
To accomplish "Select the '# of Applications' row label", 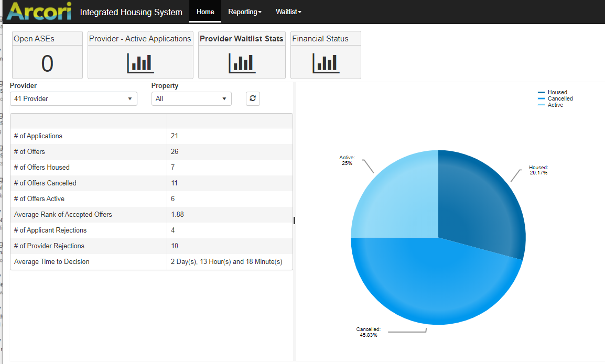I will click(x=38, y=136).
